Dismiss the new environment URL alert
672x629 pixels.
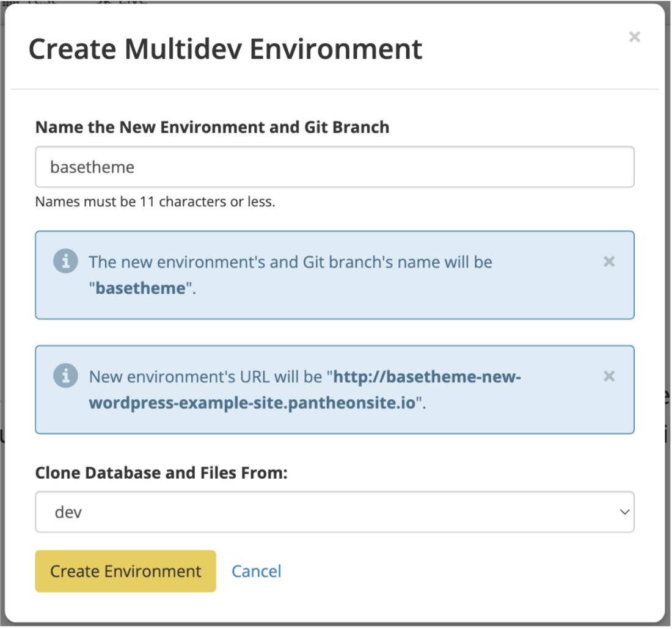pyautogui.click(x=608, y=376)
